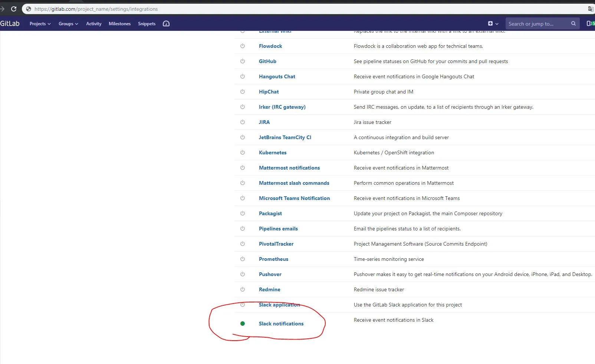Open the JetBrains TeamCity CI link
The width and height of the screenshot is (595, 364).
(x=285, y=137)
